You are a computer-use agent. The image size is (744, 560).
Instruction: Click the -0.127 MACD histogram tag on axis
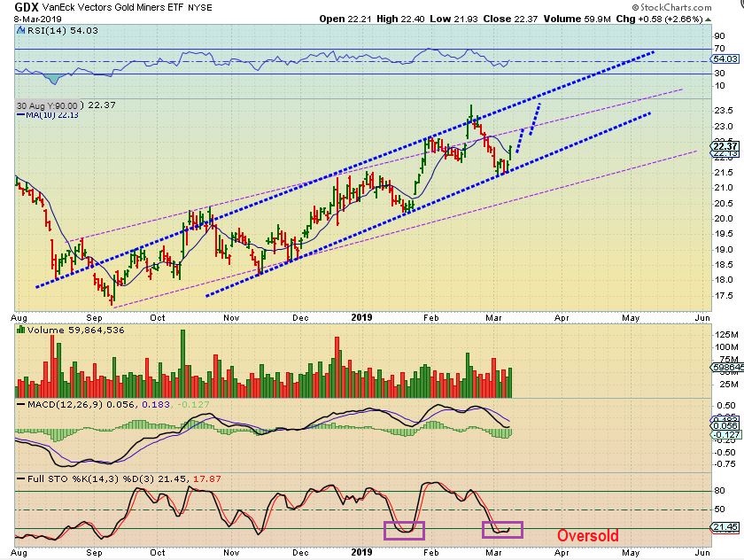[x=726, y=435]
